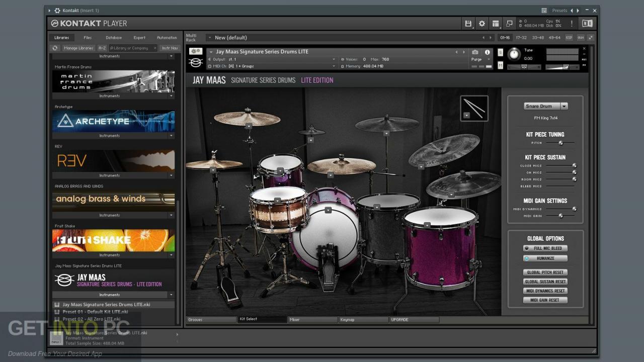Switch to the Database tab
644x362 pixels.
114,38
